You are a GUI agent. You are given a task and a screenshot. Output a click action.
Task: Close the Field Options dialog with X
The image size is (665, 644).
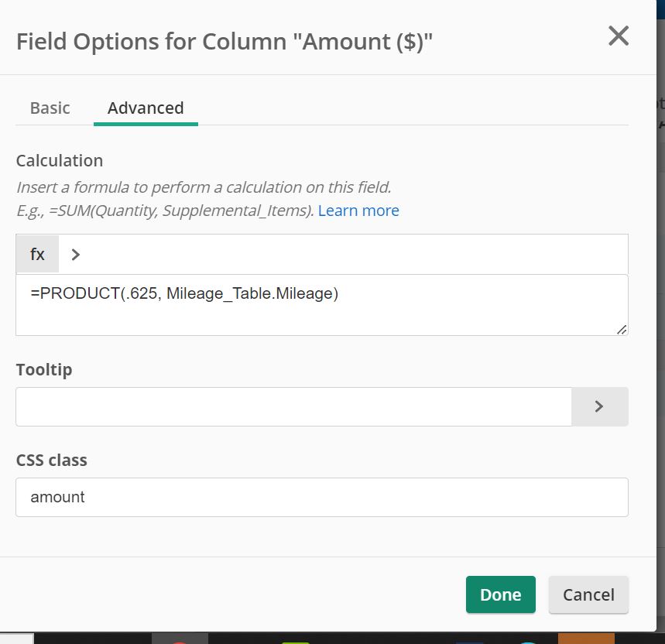coord(619,36)
